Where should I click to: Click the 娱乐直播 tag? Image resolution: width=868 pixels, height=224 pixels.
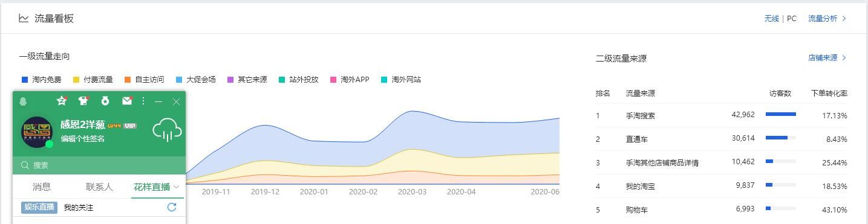(39, 207)
